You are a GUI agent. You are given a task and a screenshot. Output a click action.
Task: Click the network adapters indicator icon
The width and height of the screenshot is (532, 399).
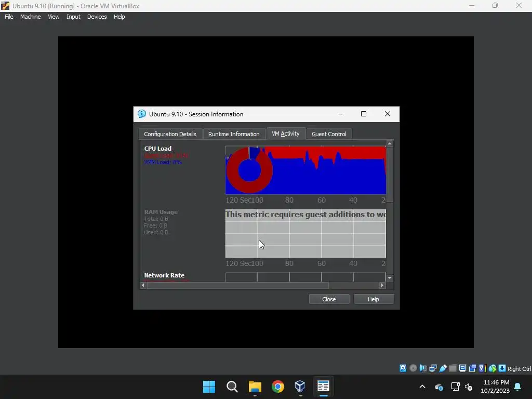pyautogui.click(x=433, y=368)
